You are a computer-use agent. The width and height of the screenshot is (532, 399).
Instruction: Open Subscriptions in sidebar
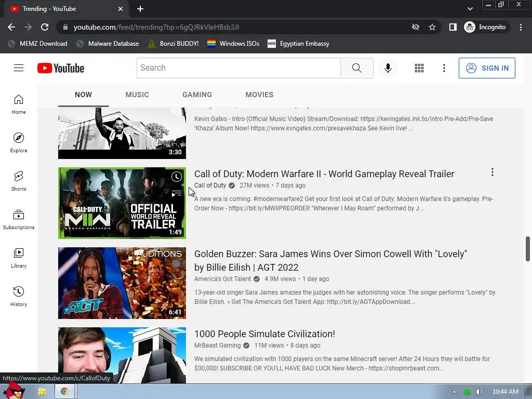coord(19,220)
